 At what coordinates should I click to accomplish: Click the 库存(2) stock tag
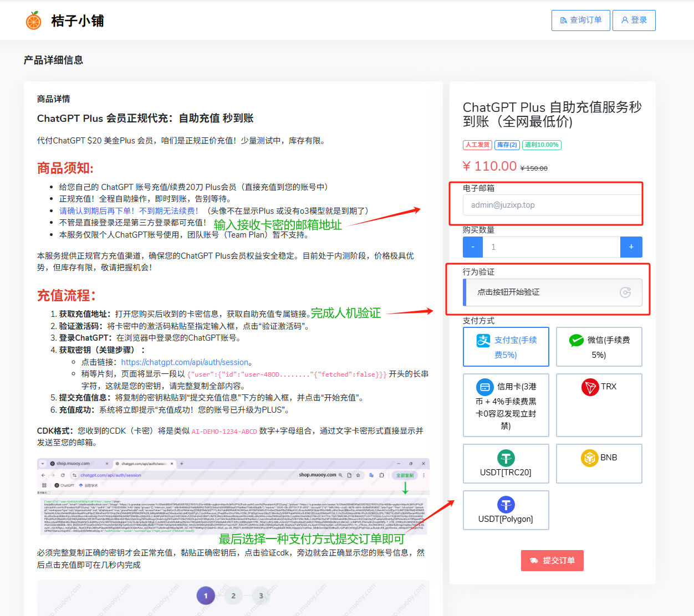tap(507, 145)
